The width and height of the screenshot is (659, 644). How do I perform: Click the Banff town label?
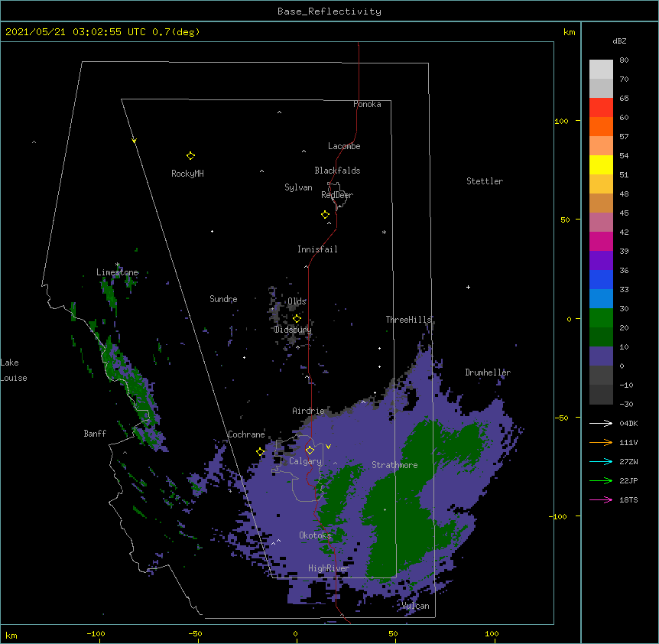coord(95,434)
